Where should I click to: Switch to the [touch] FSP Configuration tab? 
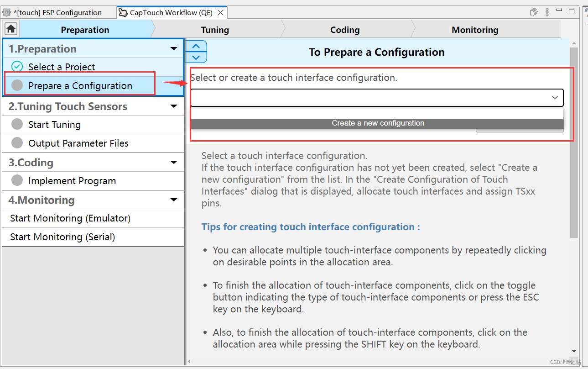tap(58, 12)
